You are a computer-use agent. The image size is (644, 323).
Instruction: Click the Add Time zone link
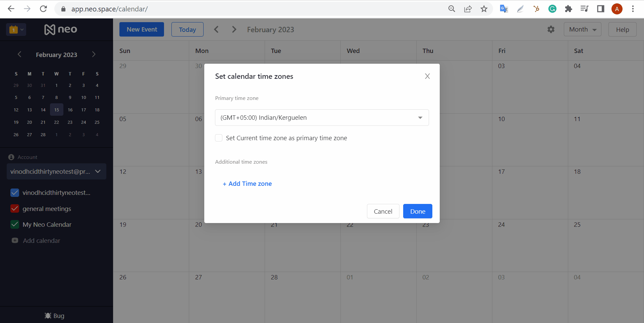pyautogui.click(x=247, y=183)
